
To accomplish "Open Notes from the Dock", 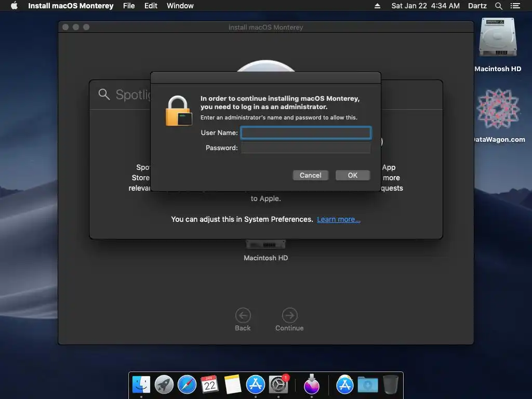I will [x=232, y=385].
